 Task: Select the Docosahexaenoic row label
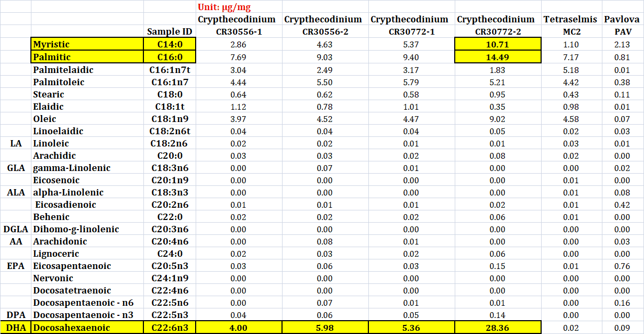(x=87, y=328)
